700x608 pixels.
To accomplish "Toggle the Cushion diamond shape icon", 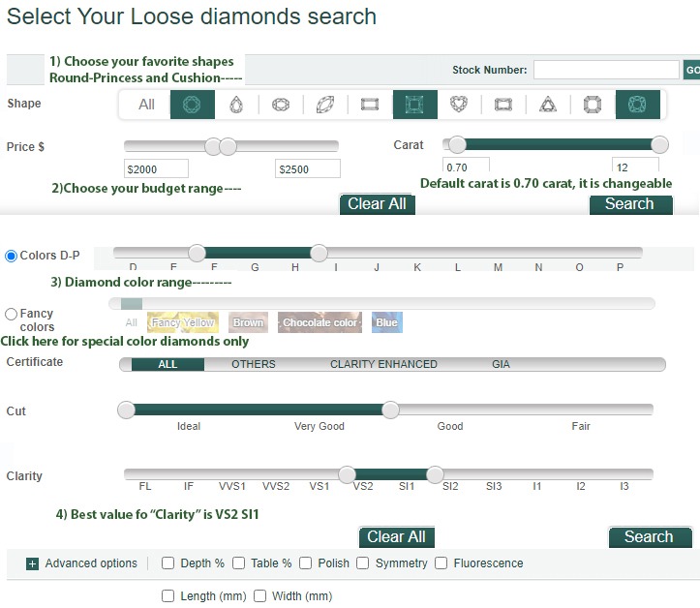I will tap(637, 105).
